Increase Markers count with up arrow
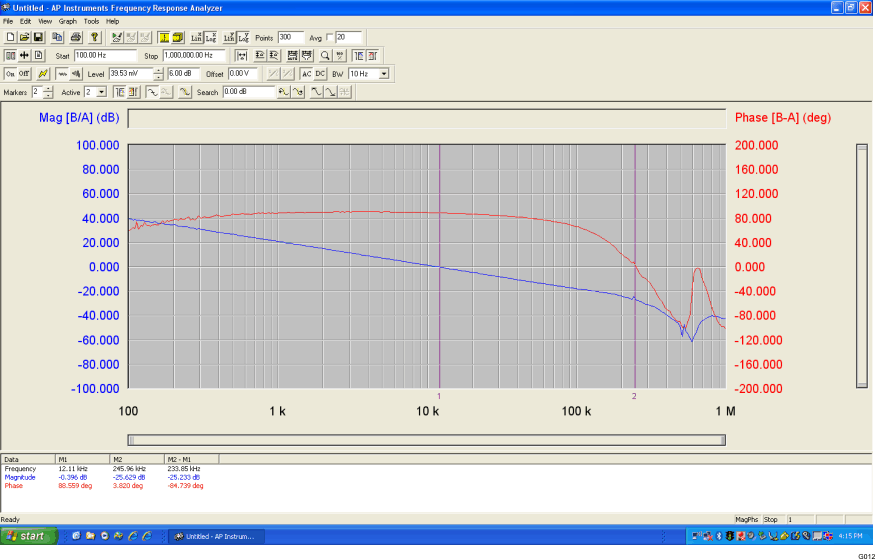This screenshot has width=875, height=559. 48,89
